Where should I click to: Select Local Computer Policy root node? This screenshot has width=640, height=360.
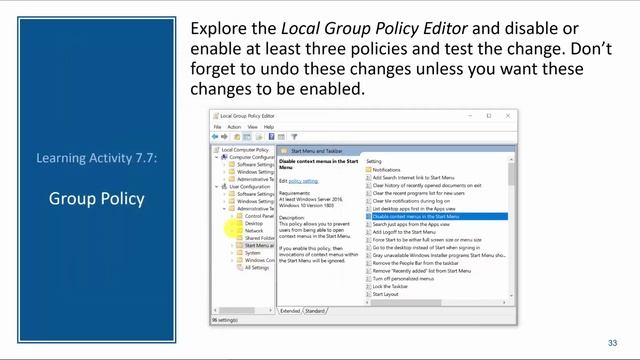point(245,150)
